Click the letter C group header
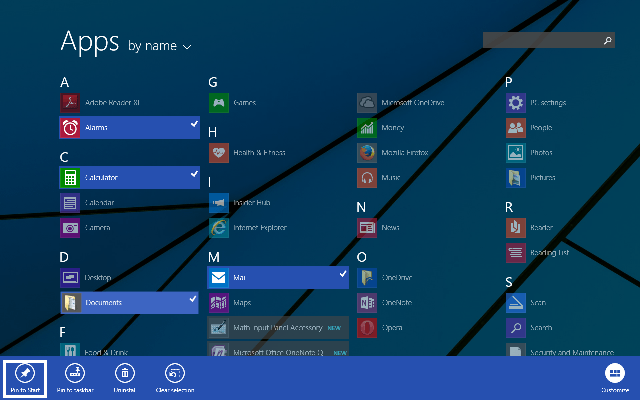The height and width of the screenshot is (400, 640). tap(64, 157)
